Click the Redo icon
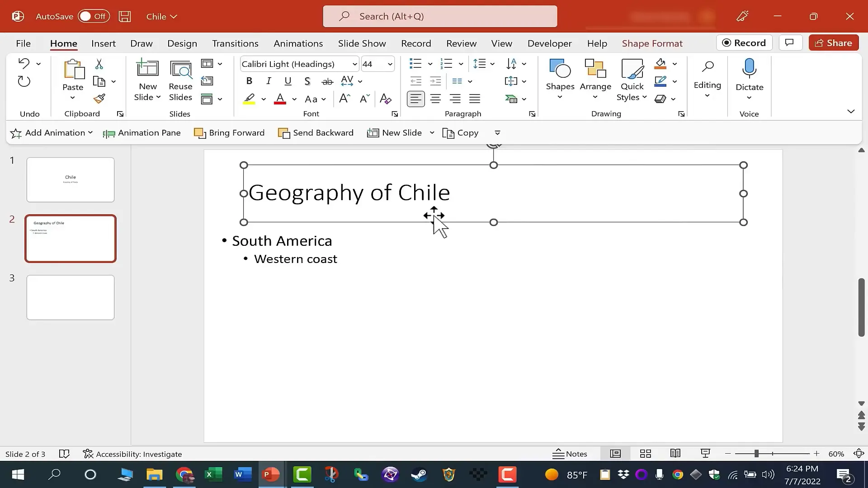Viewport: 868px width, 488px height. pyautogui.click(x=24, y=81)
